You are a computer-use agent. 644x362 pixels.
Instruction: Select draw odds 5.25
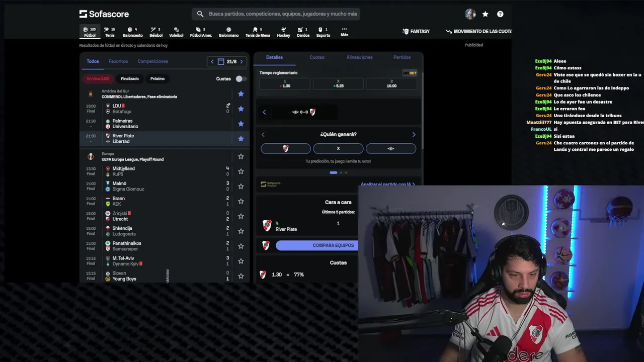(338, 84)
